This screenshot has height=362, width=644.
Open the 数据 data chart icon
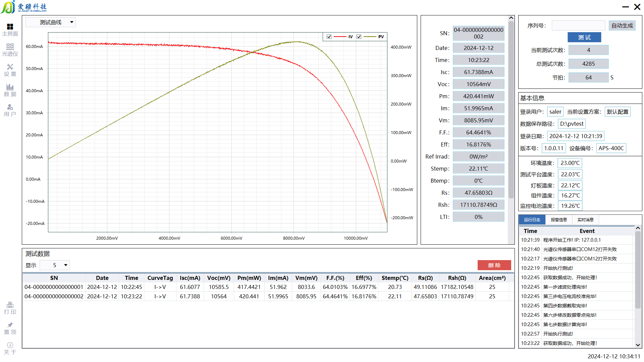10,87
